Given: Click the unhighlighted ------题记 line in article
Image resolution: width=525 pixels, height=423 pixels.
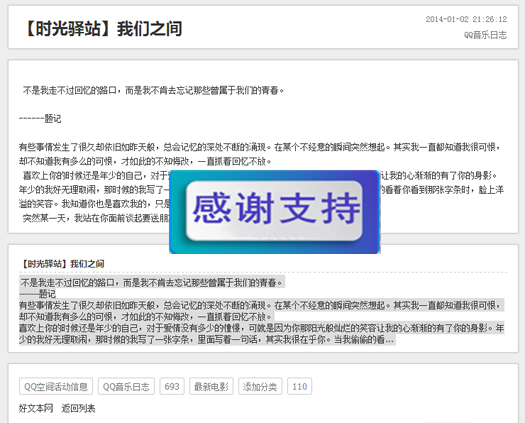Looking at the screenshot, I should pyautogui.click(x=40, y=119).
